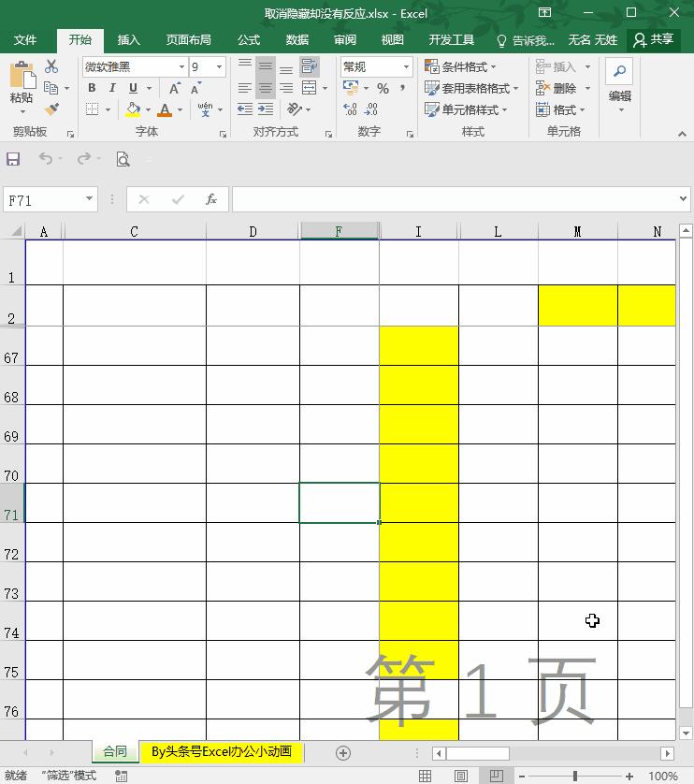Click the 共享 Share button
The image size is (694, 784).
(654, 40)
